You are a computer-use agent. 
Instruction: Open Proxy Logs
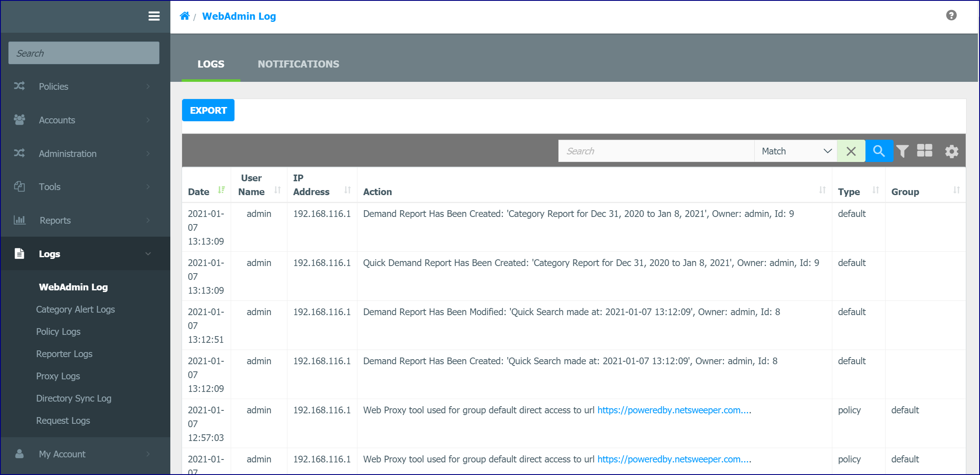point(58,376)
